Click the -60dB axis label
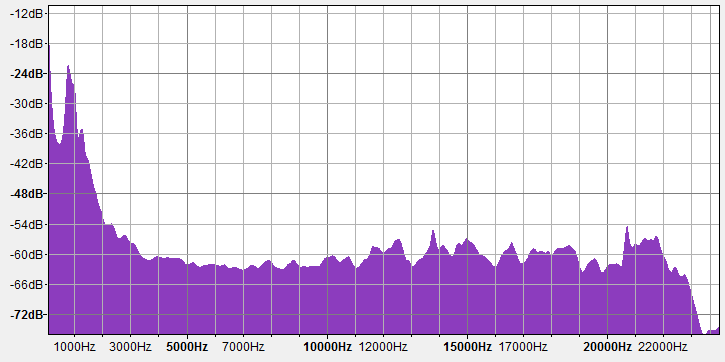The image size is (725, 362). click(x=26, y=255)
